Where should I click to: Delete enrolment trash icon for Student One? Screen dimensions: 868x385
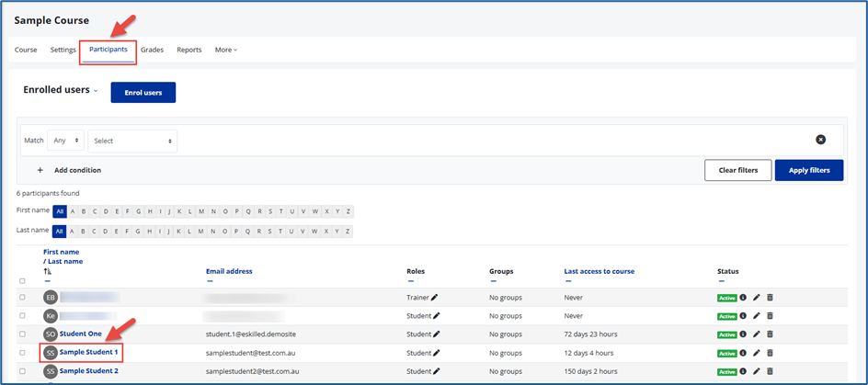point(770,334)
